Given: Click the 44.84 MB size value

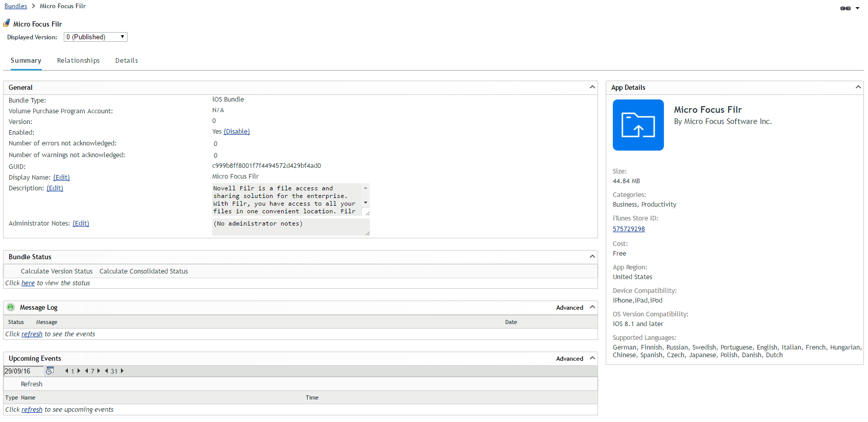Looking at the screenshot, I should pyautogui.click(x=626, y=181).
